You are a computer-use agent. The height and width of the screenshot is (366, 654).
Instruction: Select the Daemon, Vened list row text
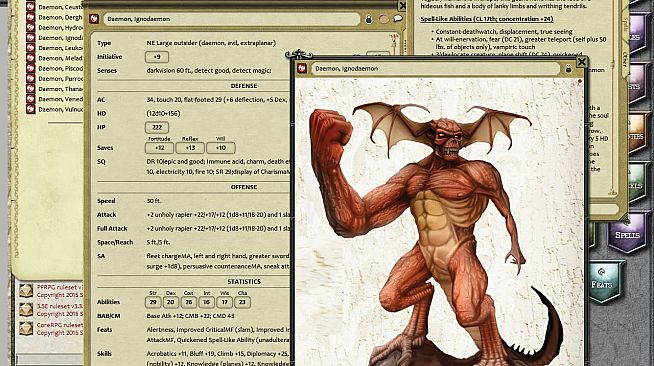(x=60, y=99)
